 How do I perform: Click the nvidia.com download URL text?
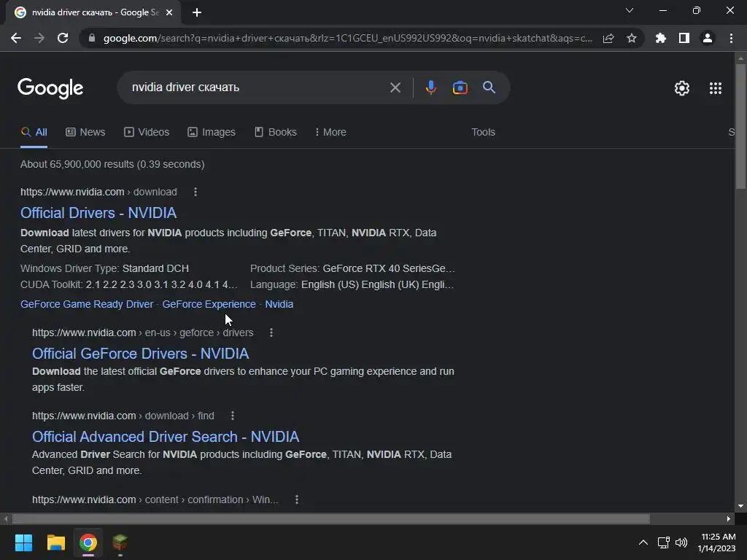click(98, 192)
